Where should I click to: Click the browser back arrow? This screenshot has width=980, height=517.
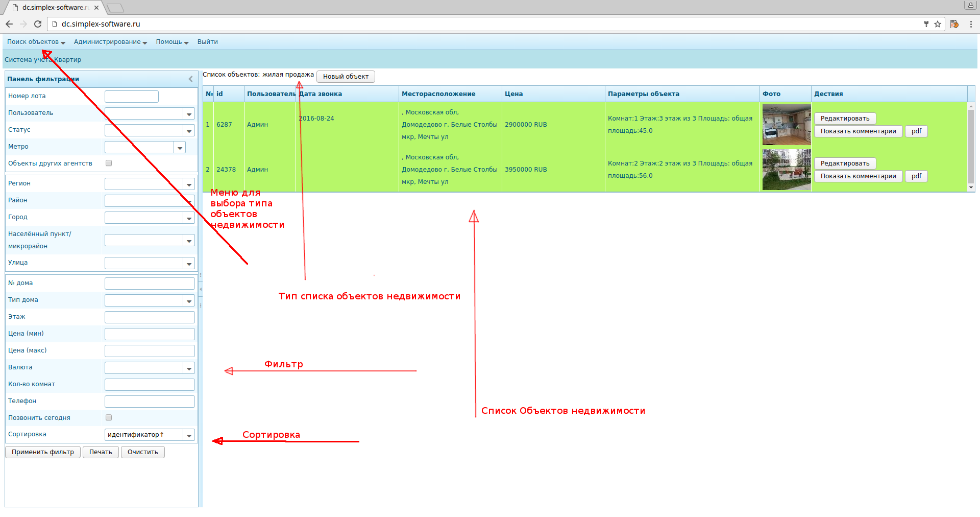9,24
